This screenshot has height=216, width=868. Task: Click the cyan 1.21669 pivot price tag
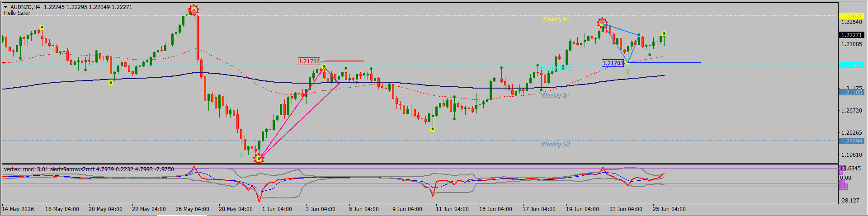pos(852,65)
